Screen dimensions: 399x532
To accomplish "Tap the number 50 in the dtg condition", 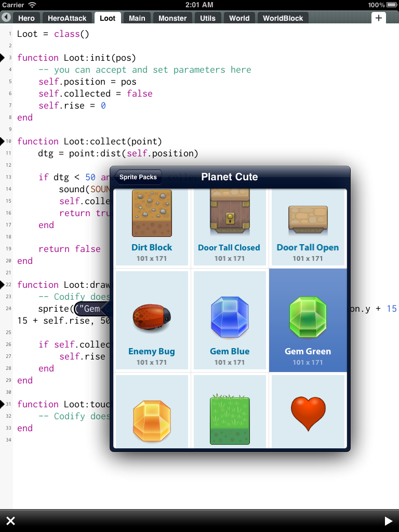I will 90,177.
